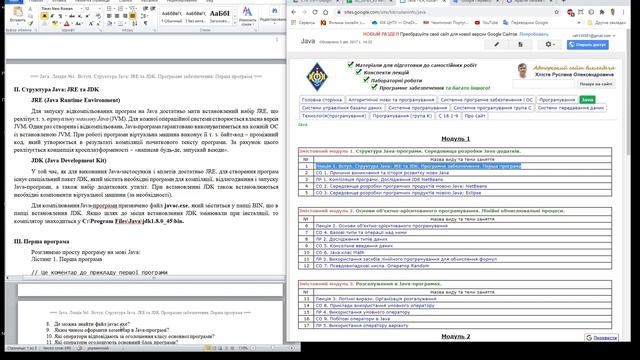Open the Системи передавання даних tab
Screen dimensions: 640x360
click(571, 108)
